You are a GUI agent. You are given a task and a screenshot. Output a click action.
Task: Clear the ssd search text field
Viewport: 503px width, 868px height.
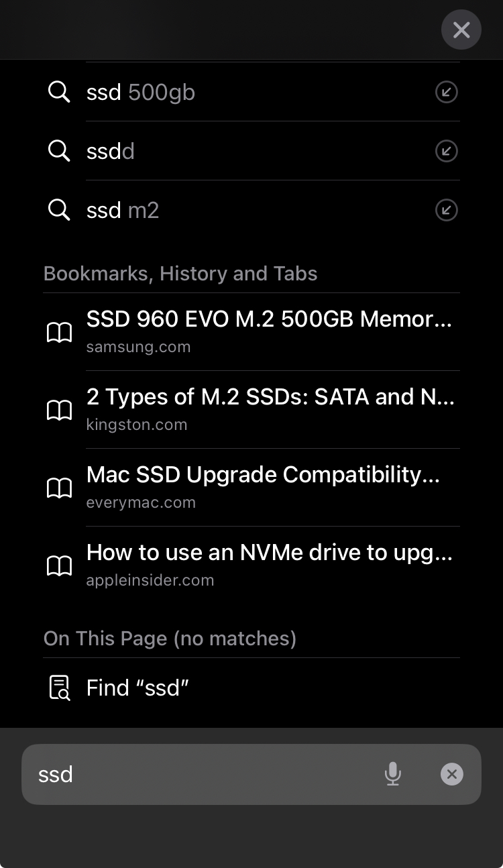pyautogui.click(x=452, y=774)
